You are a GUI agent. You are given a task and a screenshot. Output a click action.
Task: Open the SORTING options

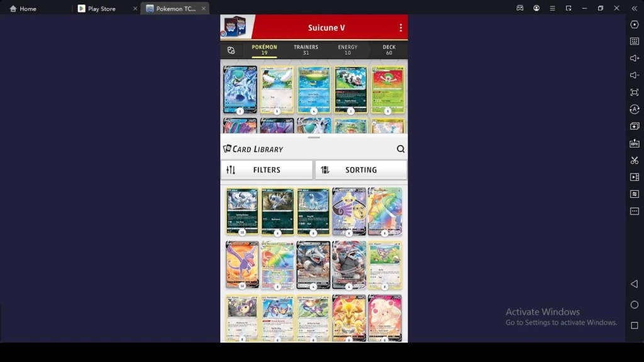click(360, 170)
